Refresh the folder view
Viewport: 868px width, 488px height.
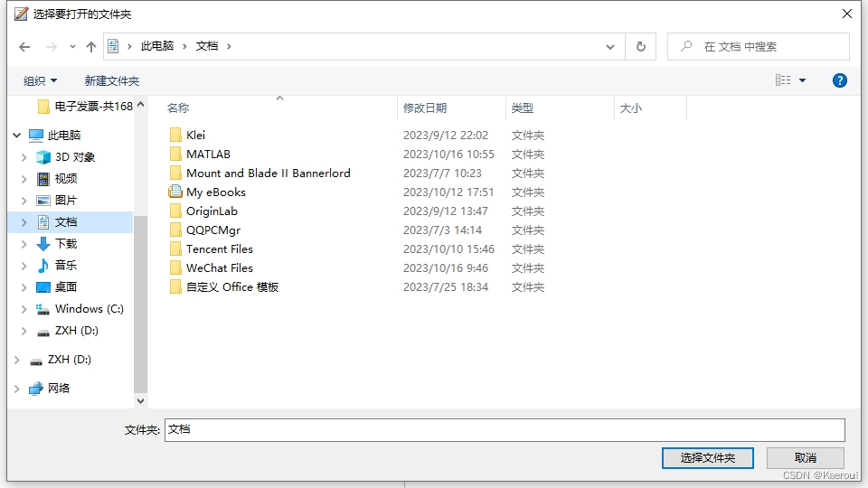pos(640,46)
